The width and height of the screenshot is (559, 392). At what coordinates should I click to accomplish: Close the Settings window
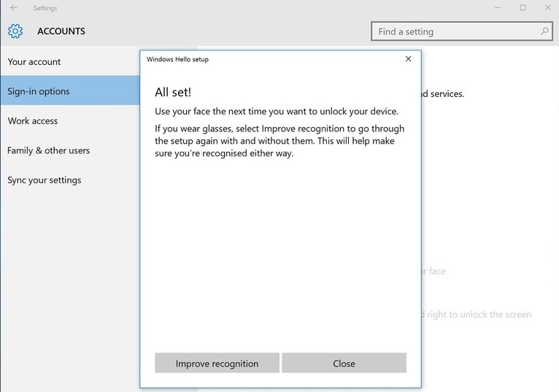pos(547,7)
